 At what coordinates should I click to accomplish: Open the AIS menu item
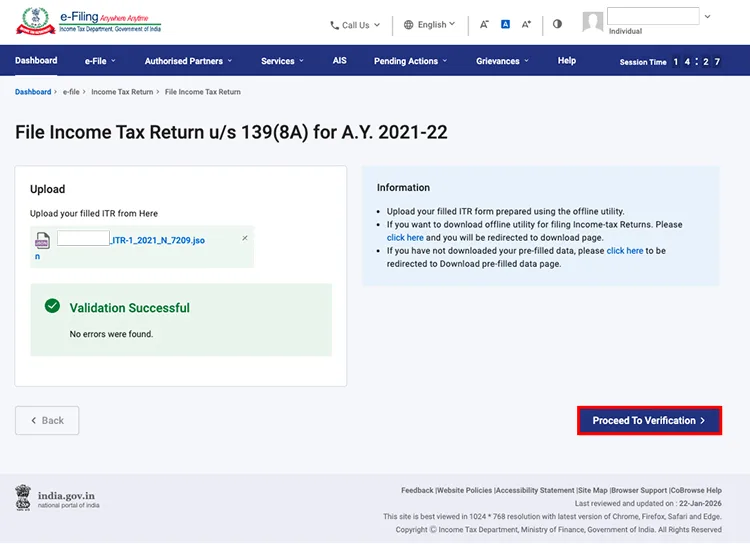pyautogui.click(x=340, y=60)
